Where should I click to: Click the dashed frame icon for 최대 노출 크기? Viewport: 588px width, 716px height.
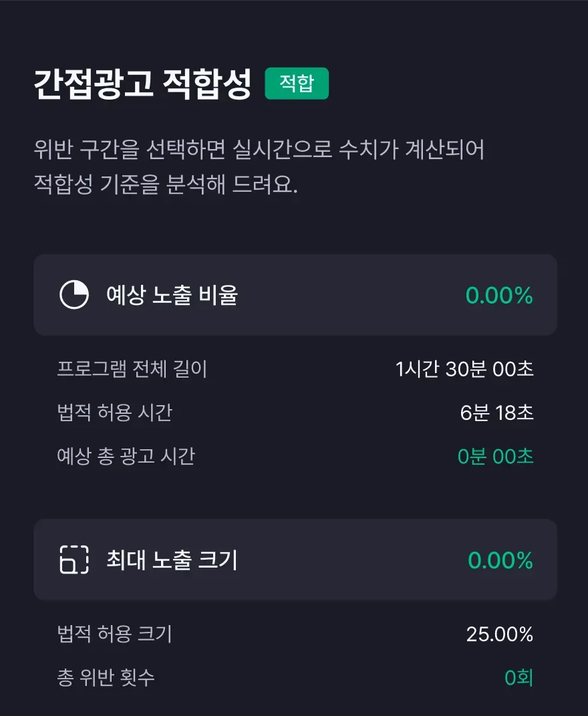(x=74, y=560)
